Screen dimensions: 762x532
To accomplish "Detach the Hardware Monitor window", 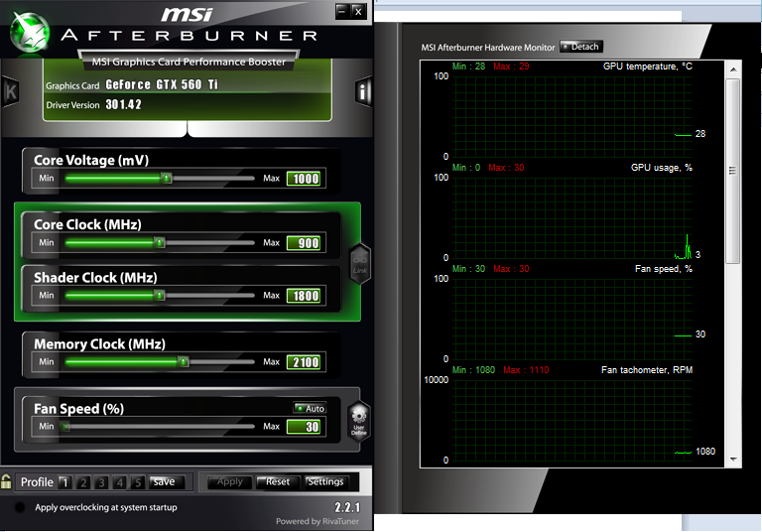I will 581,47.
